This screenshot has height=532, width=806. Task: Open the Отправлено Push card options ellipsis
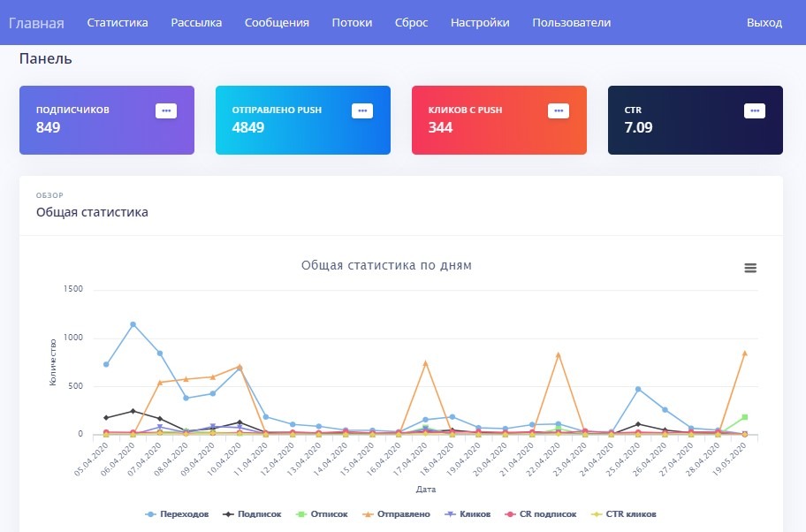pos(362,111)
